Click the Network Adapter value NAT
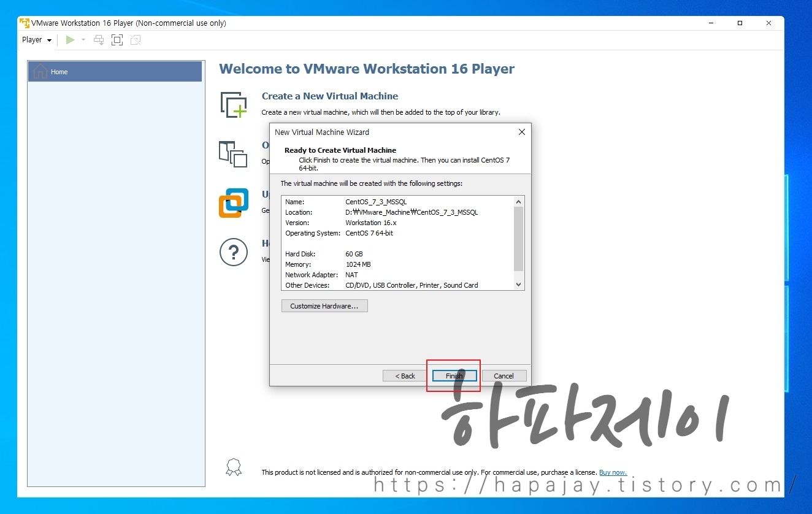The height and width of the screenshot is (514, 812). click(x=351, y=275)
